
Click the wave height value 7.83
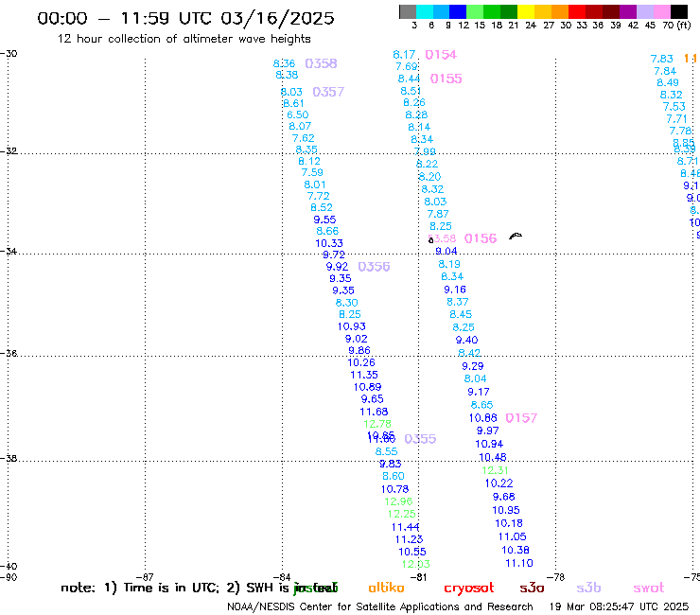pyautogui.click(x=661, y=59)
